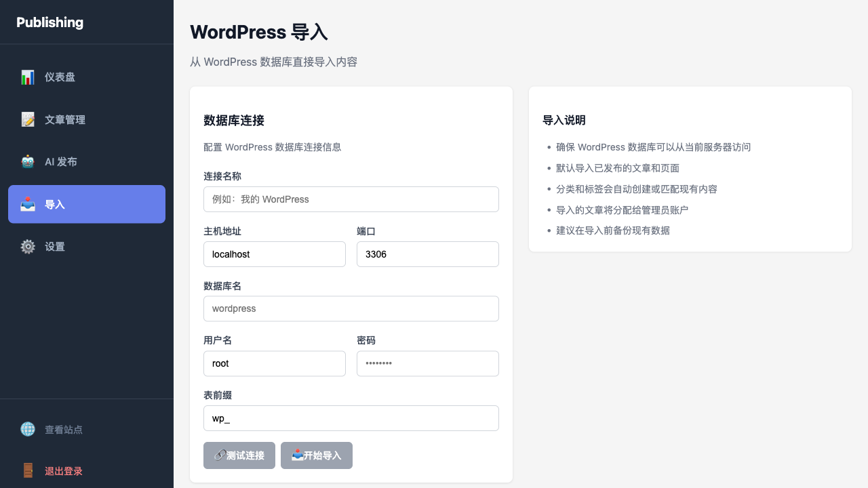868x488 pixels.
Task: Click the link icon in 测试连接 button
Action: 220,455
